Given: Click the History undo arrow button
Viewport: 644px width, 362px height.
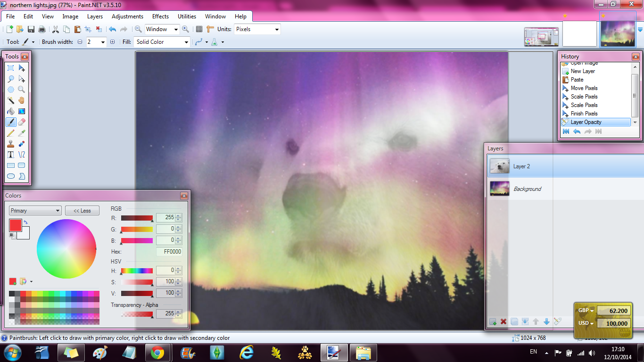Looking at the screenshot, I should tap(577, 132).
